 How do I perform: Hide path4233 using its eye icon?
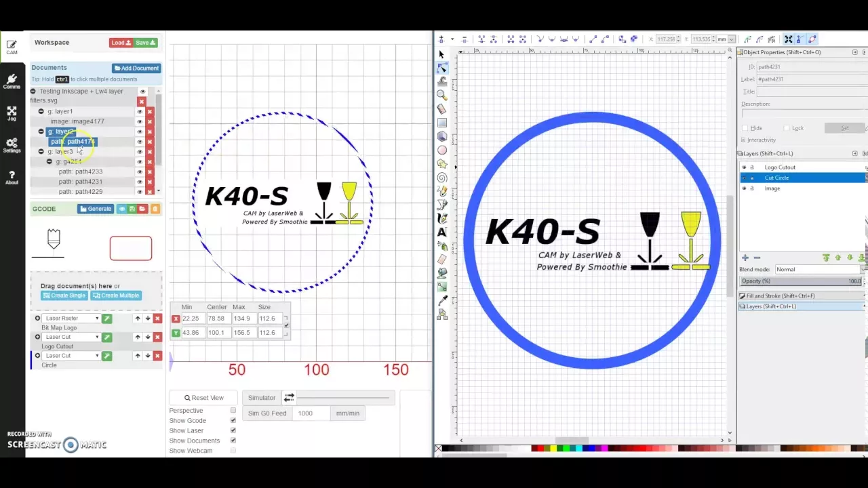(x=140, y=171)
